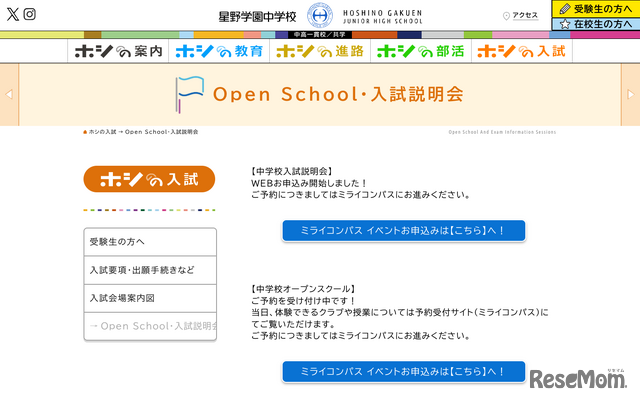Select 入試要項・出願手続きなど in sidebar

click(x=150, y=270)
